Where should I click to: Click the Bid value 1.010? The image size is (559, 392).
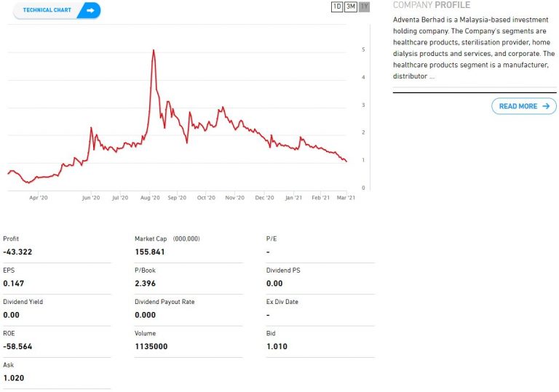pyautogui.click(x=277, y=347)
